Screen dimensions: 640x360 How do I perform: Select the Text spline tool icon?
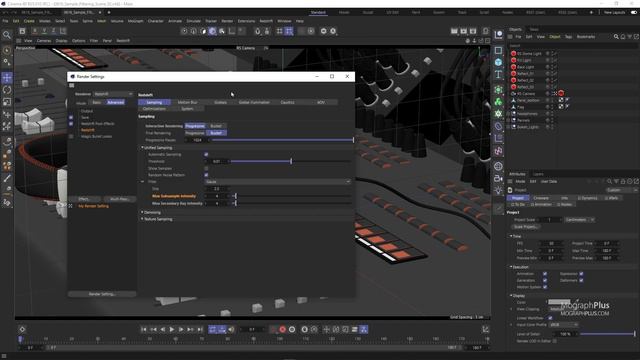pos(498,75)
